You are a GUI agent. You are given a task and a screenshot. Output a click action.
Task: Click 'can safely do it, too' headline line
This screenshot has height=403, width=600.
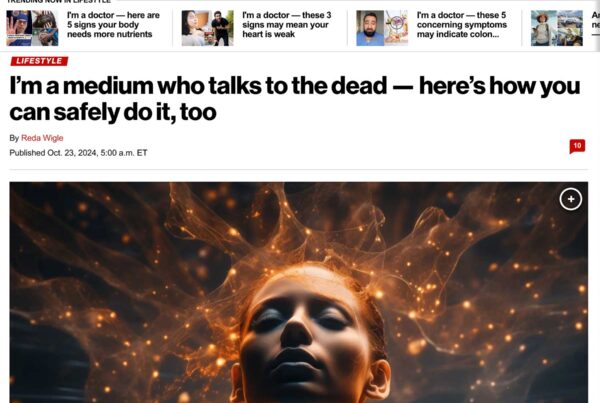(x=113, y=112)
